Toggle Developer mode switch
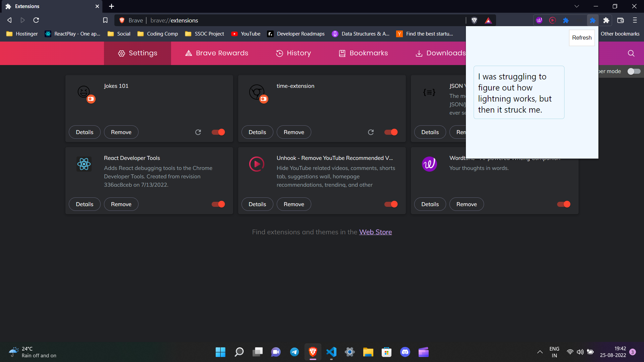644x362 pixels. tap(634, 71)
